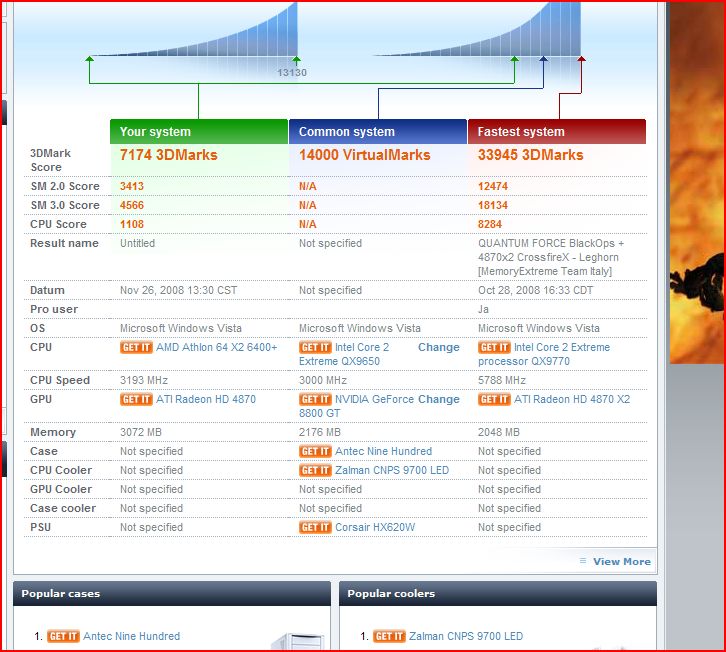This screenshot has height=652, width=726.
Task: Open Zalman CNPS 9700 LED in Popular coolers
Action: coord(466,636)
